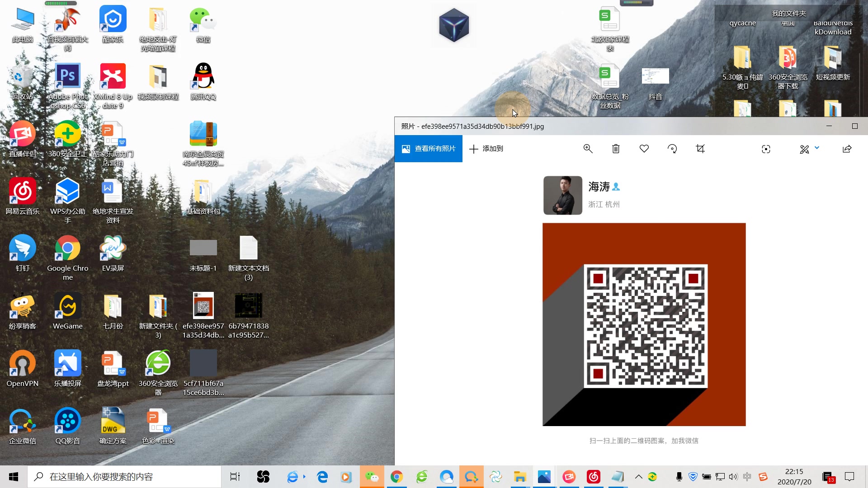
Task: Select the 确定方案 DWG file
Action: (x=113, y=426)
